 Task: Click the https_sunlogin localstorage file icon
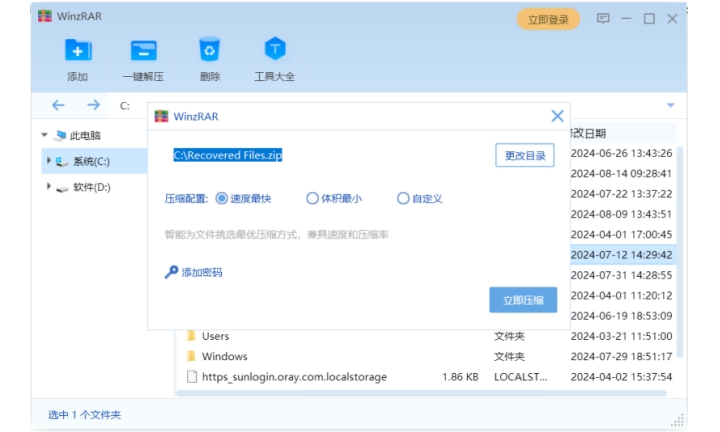point(192,377)
